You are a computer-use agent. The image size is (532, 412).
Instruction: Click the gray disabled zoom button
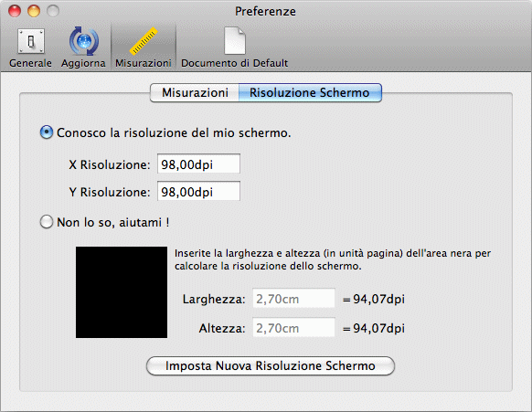[x=53, y=11]
